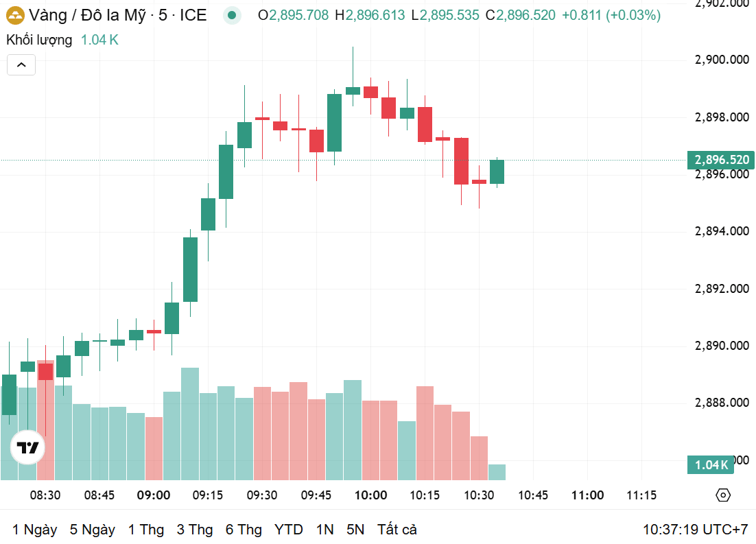Click the green market status dot
The width and height of the screenshot is (756, 544).
point(232,15)
